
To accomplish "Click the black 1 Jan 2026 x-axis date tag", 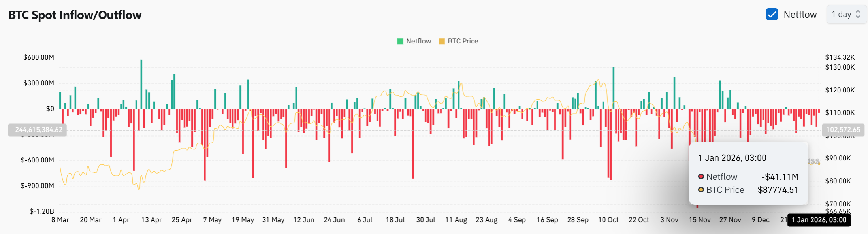I will pyautogui.click(x=819, y=220).
